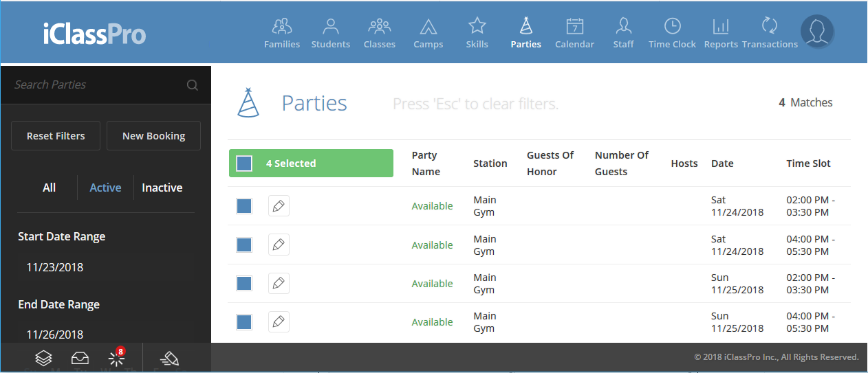Click the Start Date Range label

point(62,236)
